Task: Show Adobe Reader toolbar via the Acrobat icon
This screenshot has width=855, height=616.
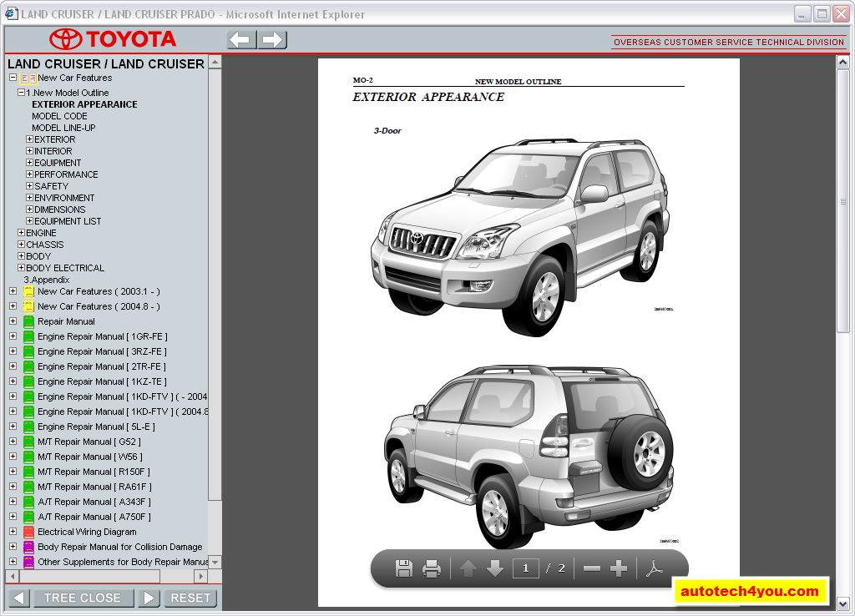Action: (x=655, y=568)
